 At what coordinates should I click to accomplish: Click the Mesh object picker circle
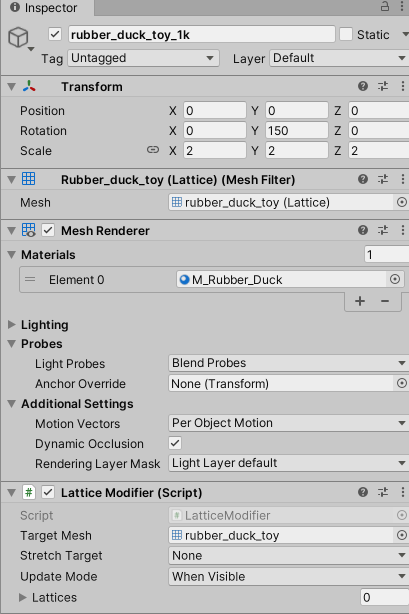[x=402, y=202]
